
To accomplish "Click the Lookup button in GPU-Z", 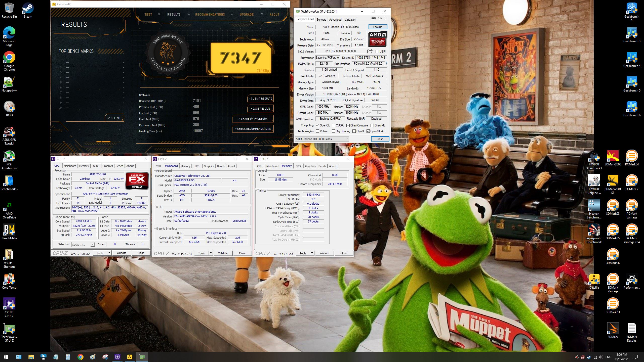I will pyautogui.click(x=378, y=27).
